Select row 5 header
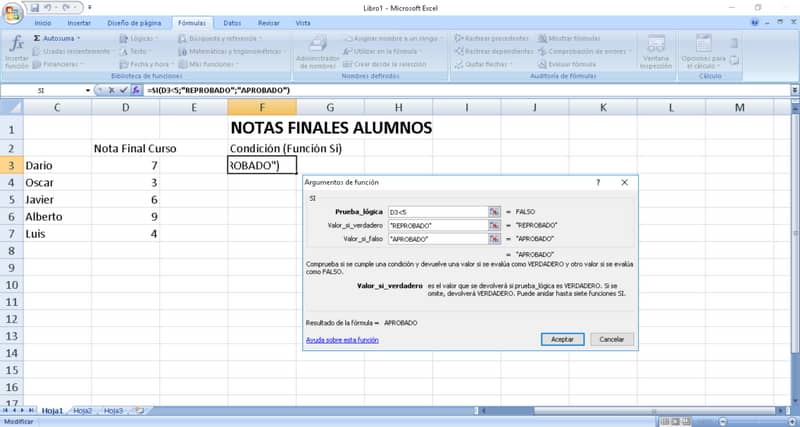The height and width of the screenshot is (427, 800). (12, 199)
